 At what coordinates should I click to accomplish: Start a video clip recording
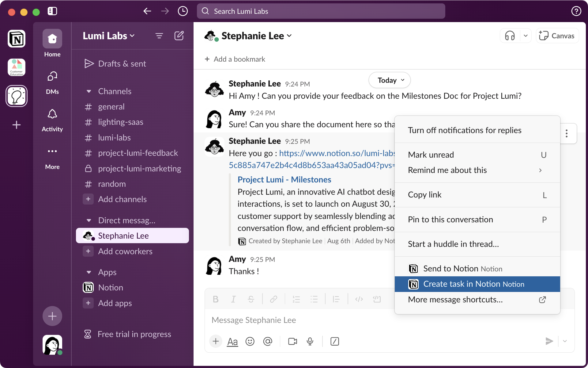pos(292,341)
